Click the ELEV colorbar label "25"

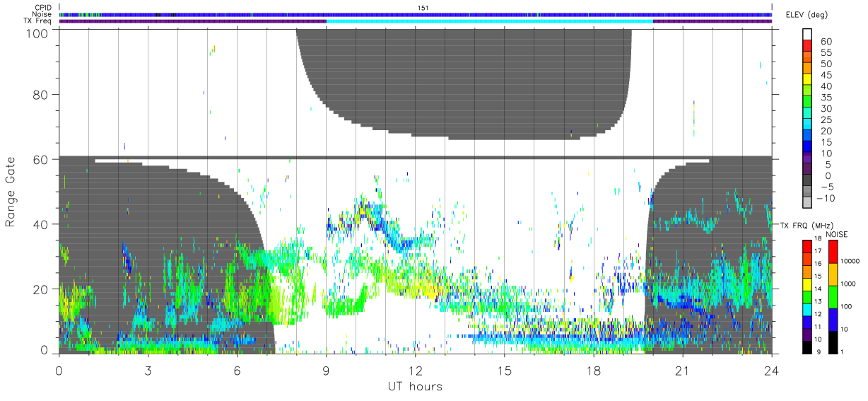coord(826,120)
